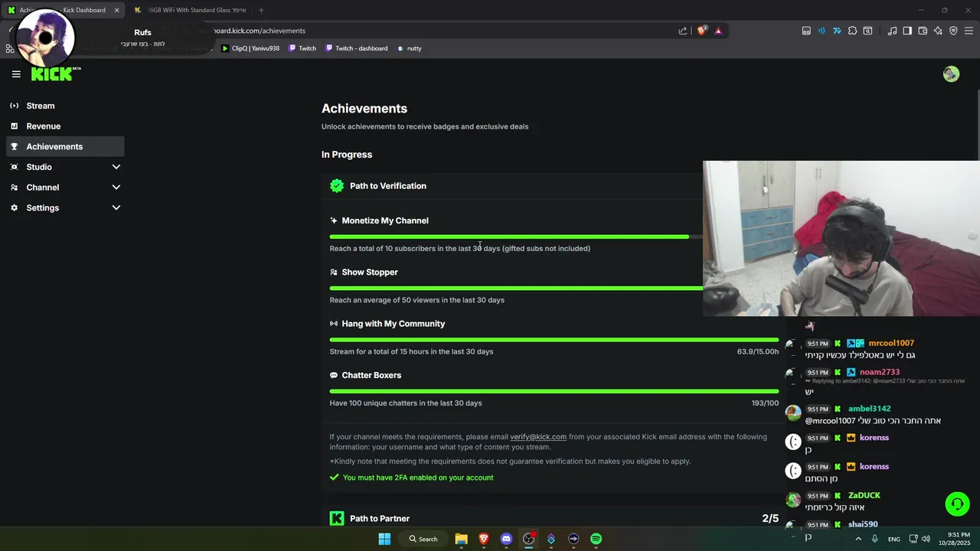Click the share page icon in address bar

tap(682, 31)
